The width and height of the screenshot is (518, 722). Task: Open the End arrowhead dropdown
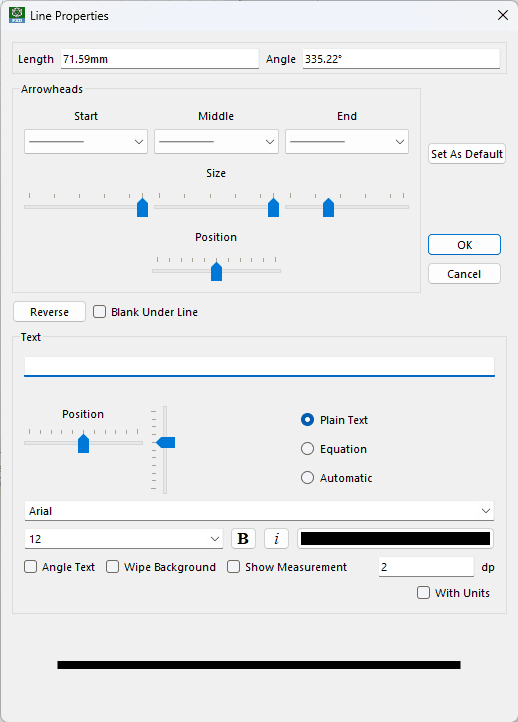pyautogui.click(x=347, y=141)
